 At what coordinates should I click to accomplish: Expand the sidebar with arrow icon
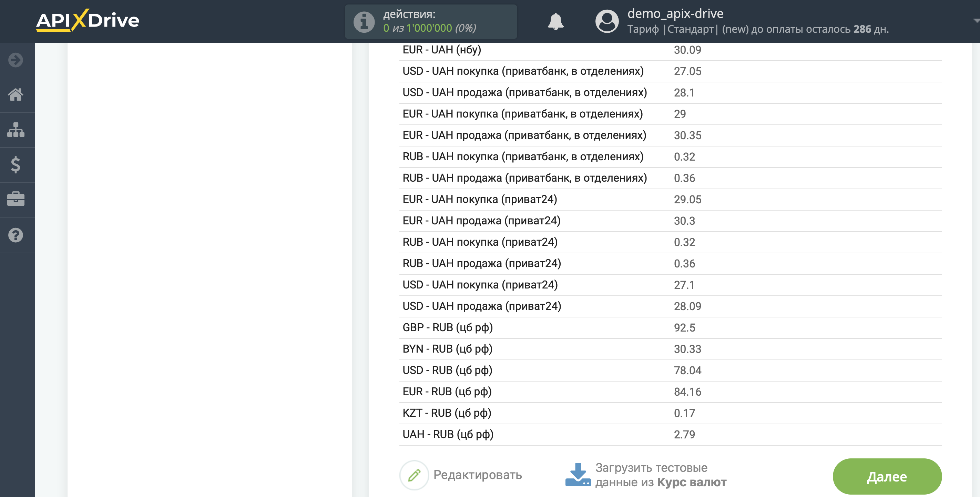click(x=16, y=60)
